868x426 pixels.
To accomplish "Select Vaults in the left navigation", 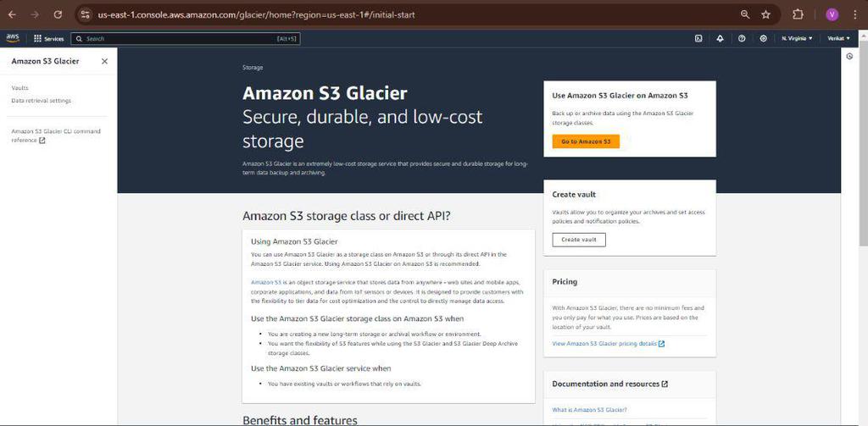I will tap(19, 88).
